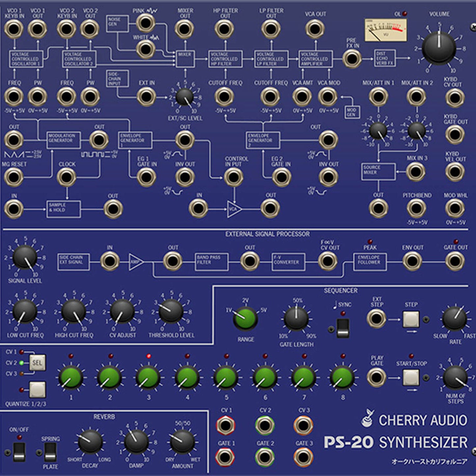This screenshot has height=476, width=476.
Task: Click the F∝V CV OUT jack
Action: [x=327, y=261]
